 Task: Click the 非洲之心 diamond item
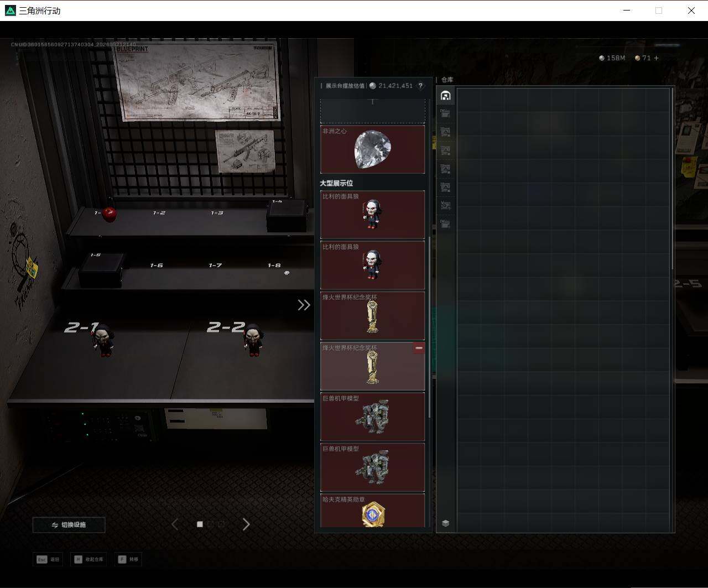tap(372, 149)
